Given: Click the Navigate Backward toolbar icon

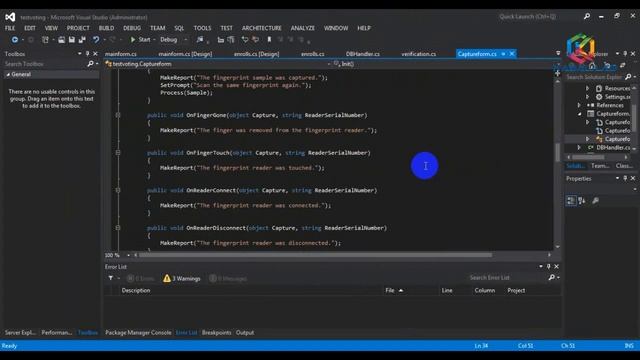Looking at the screenshot, I should 15,40.
